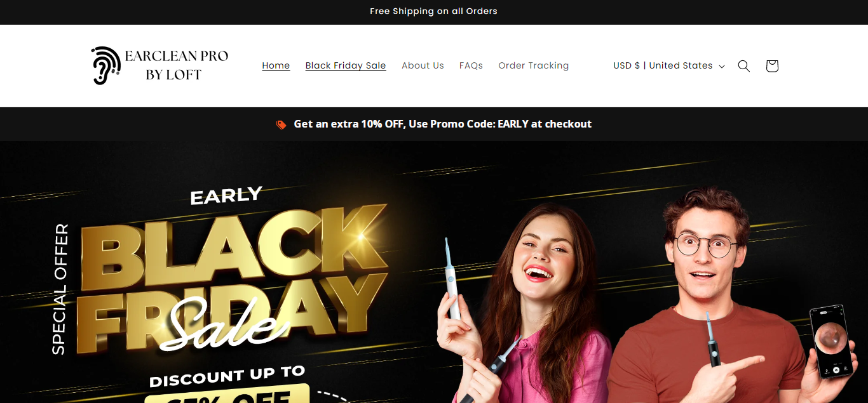Open the search magnifier icon

[x=743, y=66]
